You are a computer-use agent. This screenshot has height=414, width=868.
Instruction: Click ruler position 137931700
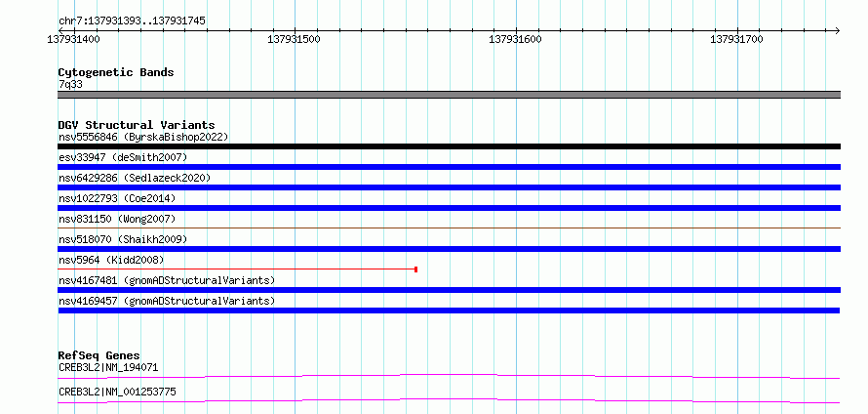click(x=736, y=39)
